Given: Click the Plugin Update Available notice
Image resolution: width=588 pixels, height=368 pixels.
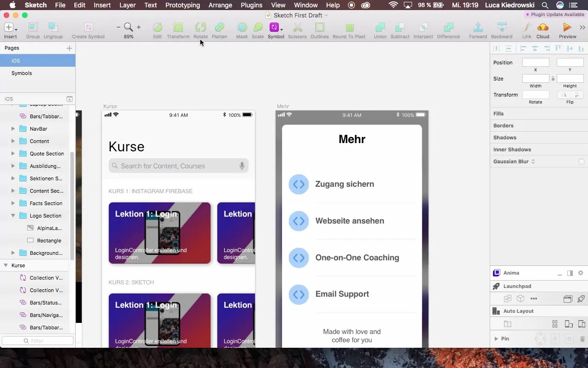Looking at the screenshot, I should click(x=554, y=15).
